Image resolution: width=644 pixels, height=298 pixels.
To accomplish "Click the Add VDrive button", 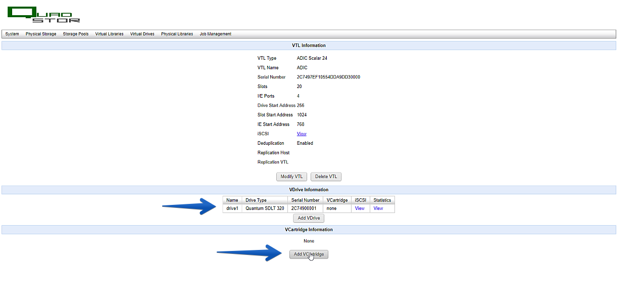I will pos(309,218).
